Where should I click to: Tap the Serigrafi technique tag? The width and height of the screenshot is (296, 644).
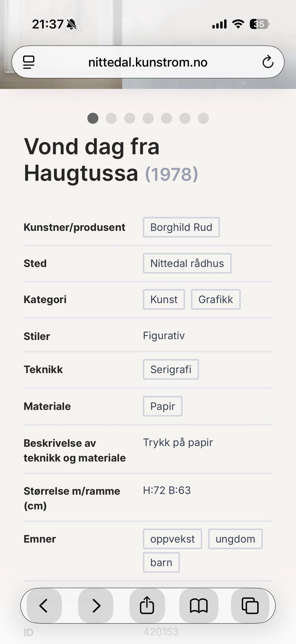171,370
